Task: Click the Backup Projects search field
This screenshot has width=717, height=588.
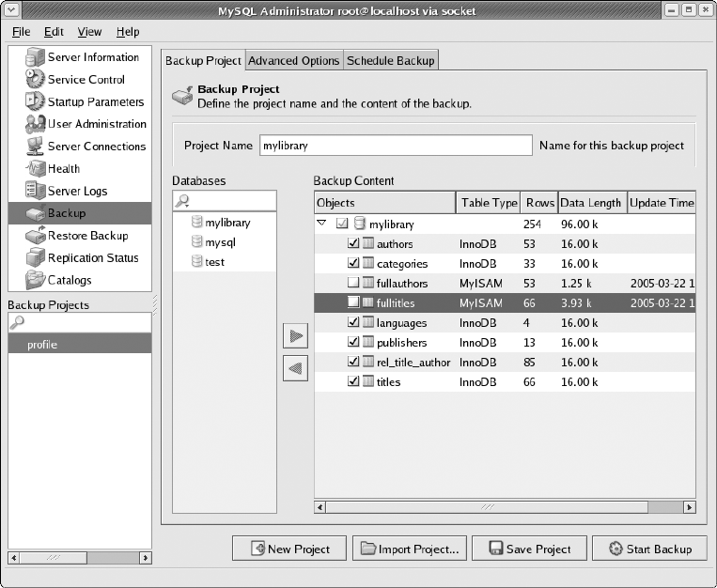Action: [80, 322]
